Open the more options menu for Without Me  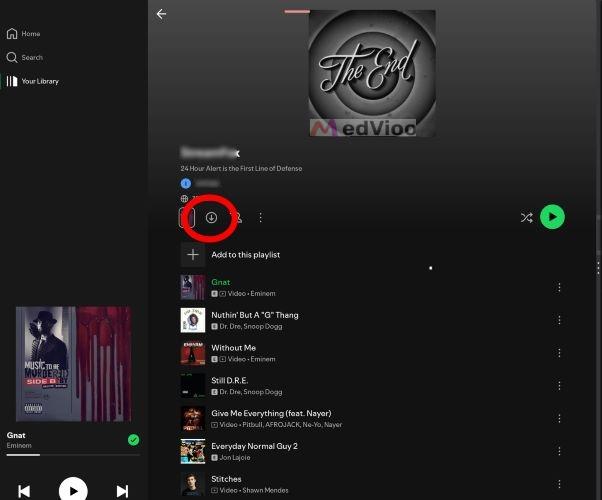(x=559, y=353)
